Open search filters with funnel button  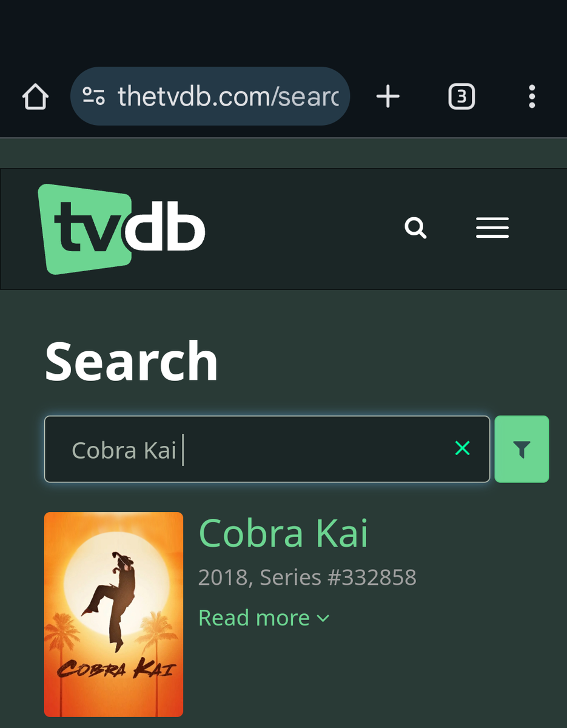tap(522, 449)
